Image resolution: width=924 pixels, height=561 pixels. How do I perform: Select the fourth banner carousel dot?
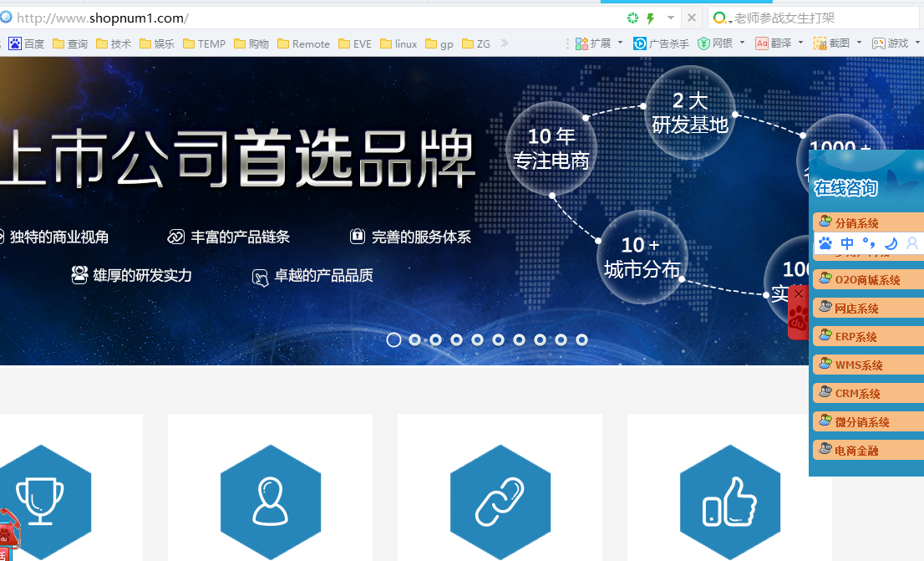[x=457, y=339]
